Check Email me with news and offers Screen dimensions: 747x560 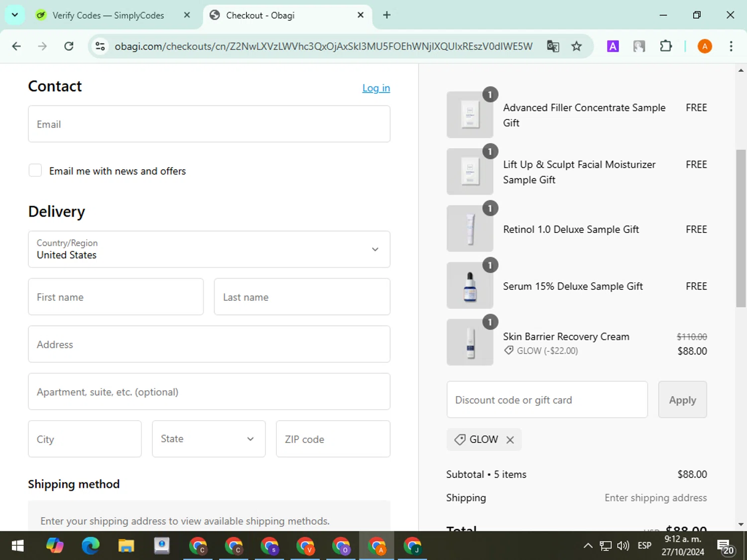35,171
